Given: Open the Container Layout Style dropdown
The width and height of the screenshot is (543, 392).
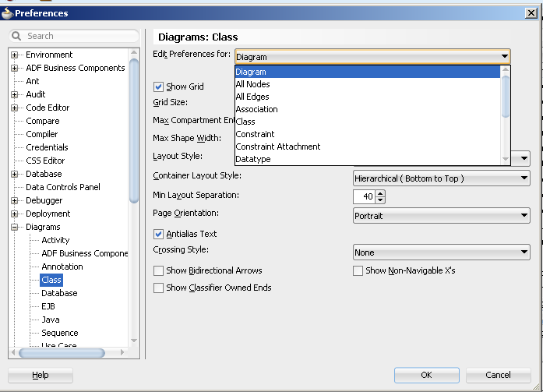Looking at the screenshot, I should (442, 178).
